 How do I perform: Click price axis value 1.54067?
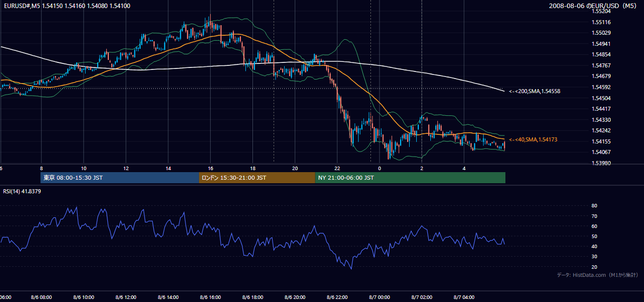point(602,152)
